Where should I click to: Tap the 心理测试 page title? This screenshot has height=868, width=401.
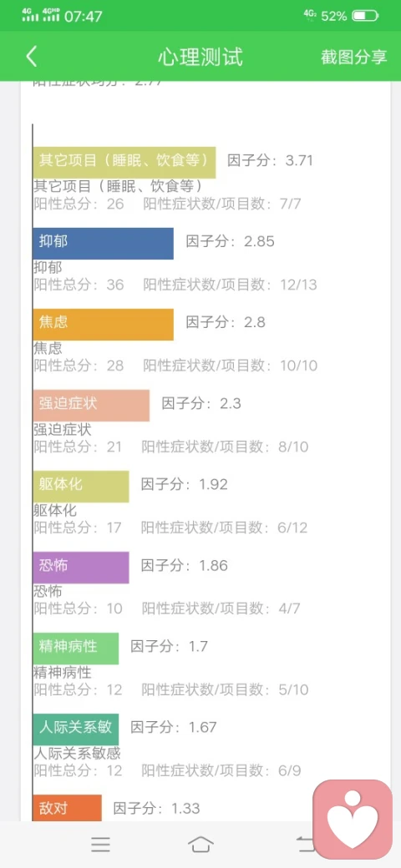200,57
